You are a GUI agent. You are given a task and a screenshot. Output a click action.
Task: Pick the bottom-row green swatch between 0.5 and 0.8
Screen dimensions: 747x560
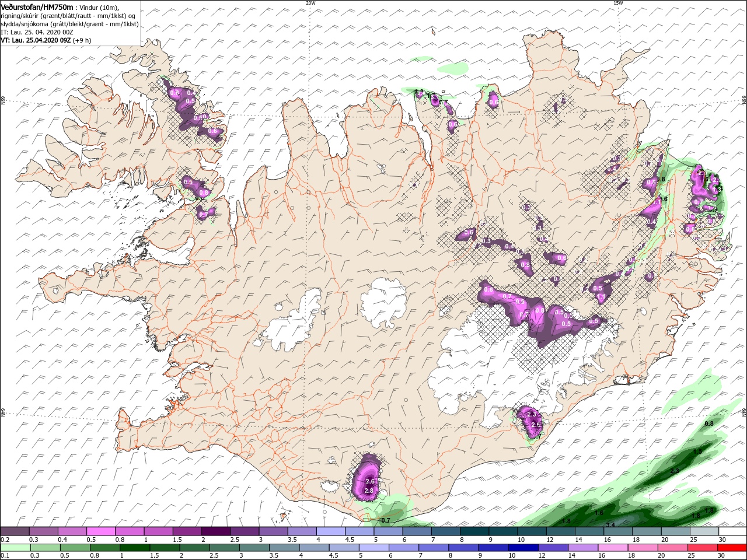point(75,548)
